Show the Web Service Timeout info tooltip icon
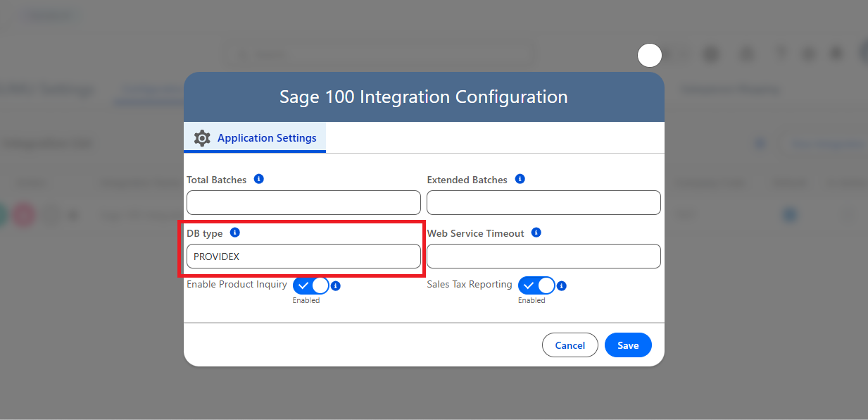This screenshot has width=868, height=420. (536, 233)
